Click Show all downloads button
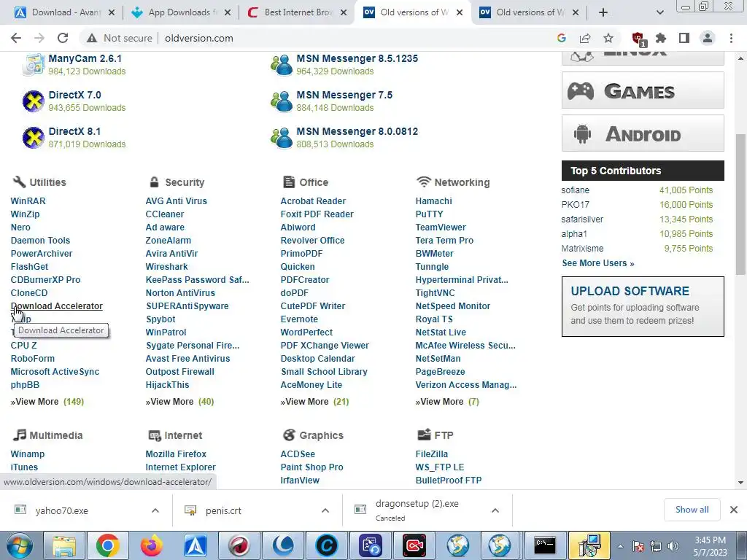The height and width of the screenshot is (560, 747). pyautogui.click(x=692, y=510)
